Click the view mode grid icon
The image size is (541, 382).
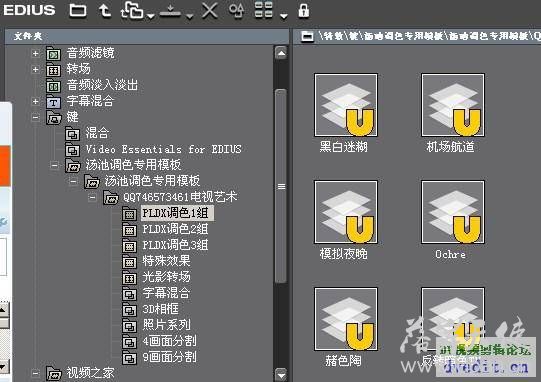pyautogui.click(x=264, y=10)
